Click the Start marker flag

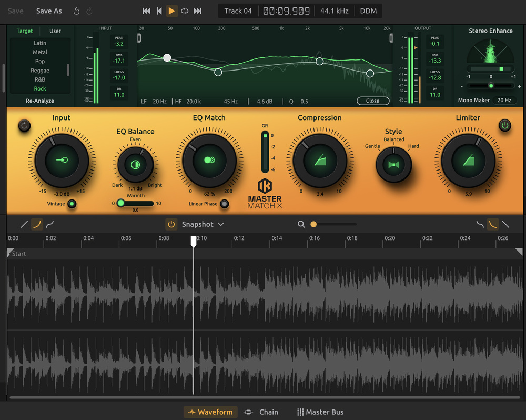click(11, 253)
